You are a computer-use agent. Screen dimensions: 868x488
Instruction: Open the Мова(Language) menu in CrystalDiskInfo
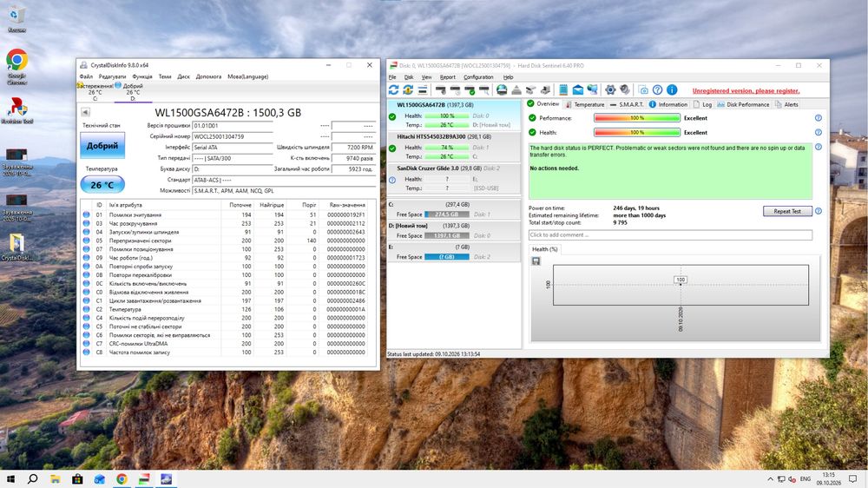[x=248, y=76]
